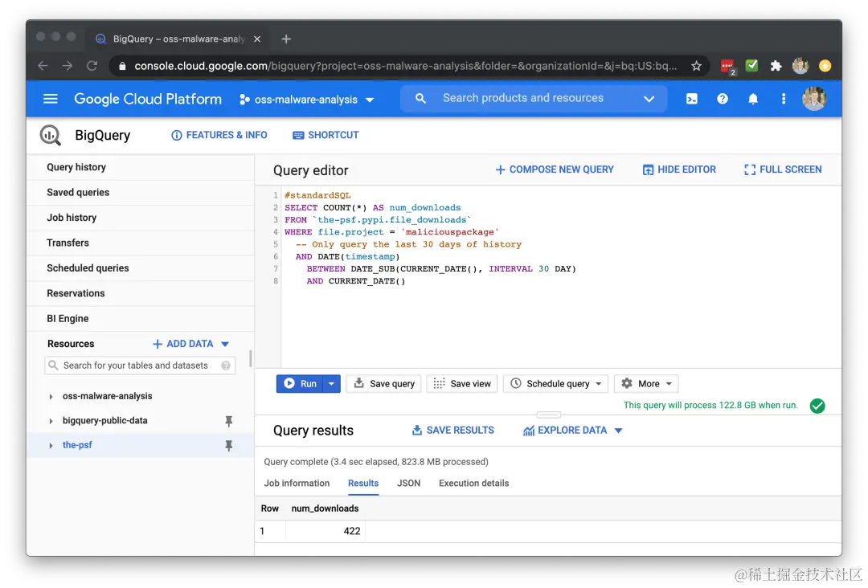Image resolution: width=868 pixels, height=588 pixels.
Task: Bookmark page with the star icon
Action: point(696,67)
